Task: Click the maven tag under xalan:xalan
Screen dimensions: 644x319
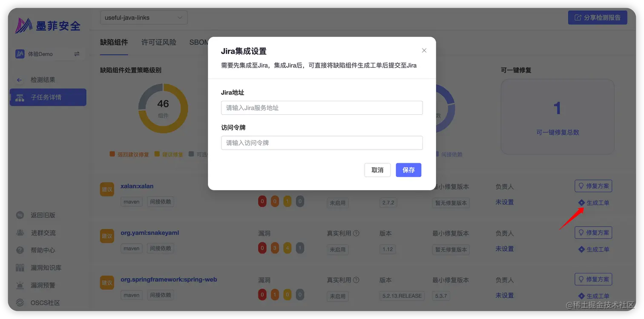Action: pyautogui.click(x=132, y=202)
